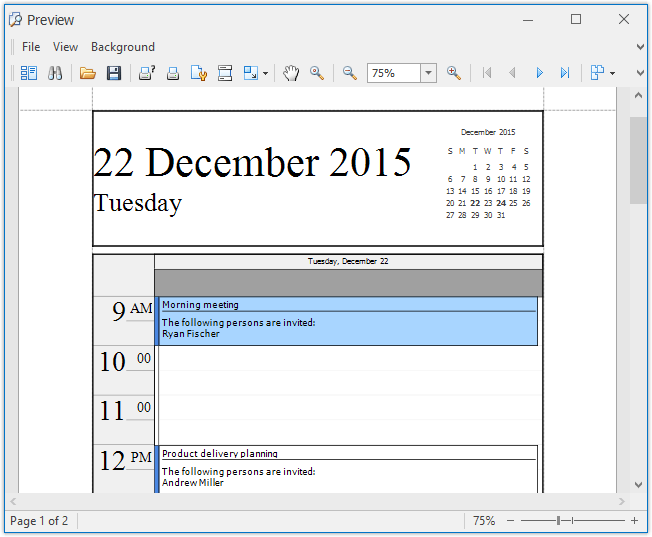Click the multiple pages layout icon

click(x=597, y=73)
